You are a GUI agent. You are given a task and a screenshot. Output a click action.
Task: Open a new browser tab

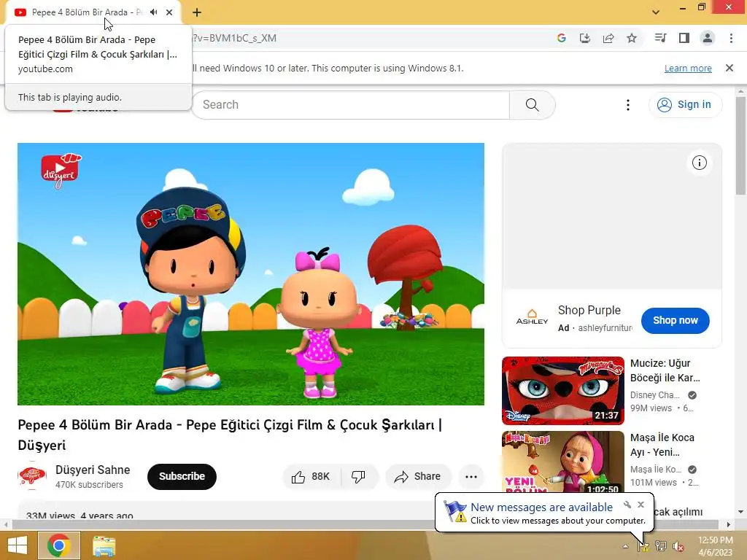pyautogui.click(x=197, y=12)
